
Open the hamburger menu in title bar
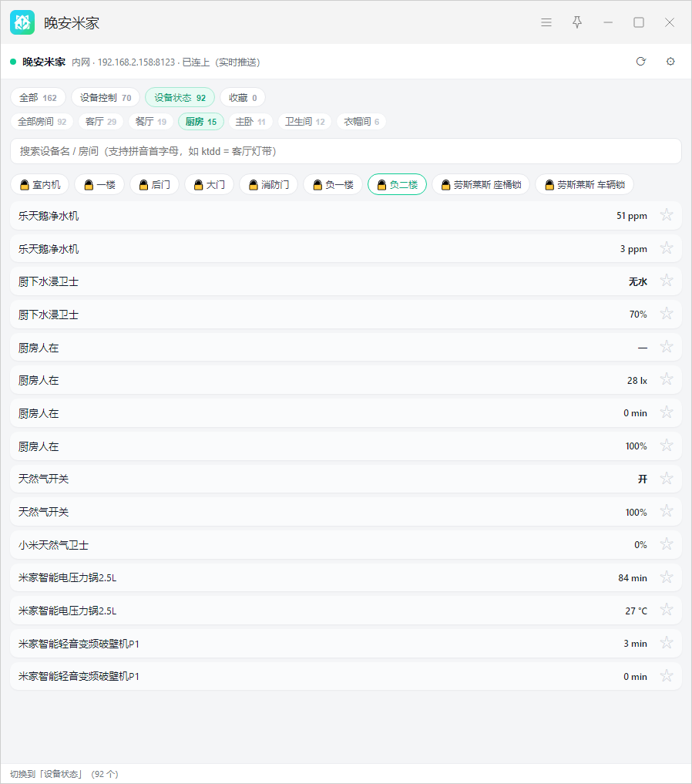click(546, 22)
